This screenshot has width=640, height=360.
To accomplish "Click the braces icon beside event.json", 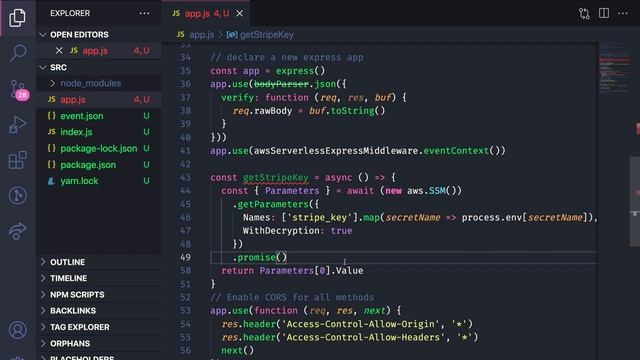I will [x=51, y=116].
